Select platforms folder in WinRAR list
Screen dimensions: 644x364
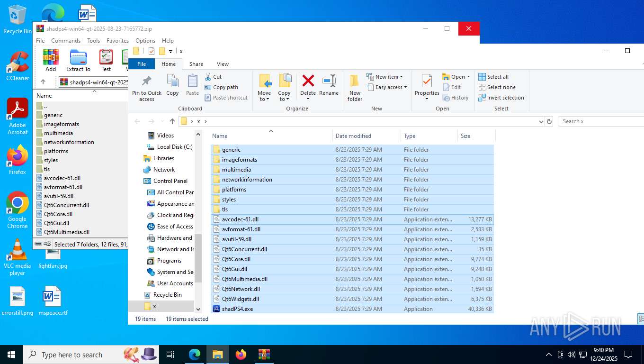(x=56, y=151)
